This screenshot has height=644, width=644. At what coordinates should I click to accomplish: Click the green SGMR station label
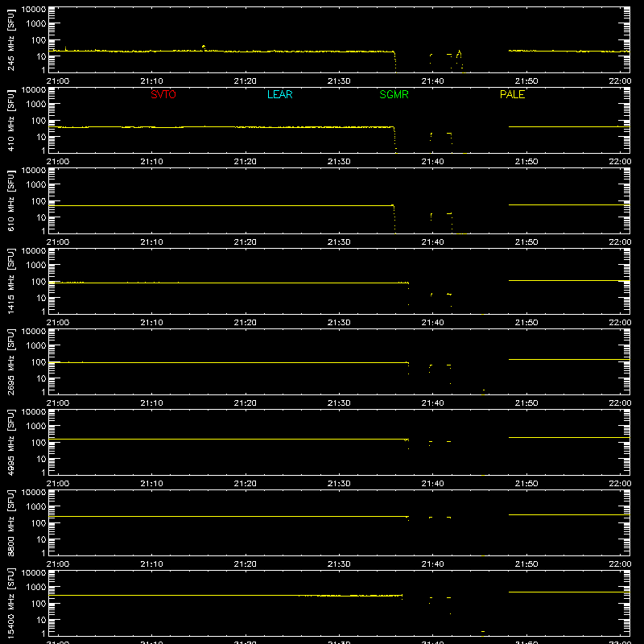(x=394, y=94)
